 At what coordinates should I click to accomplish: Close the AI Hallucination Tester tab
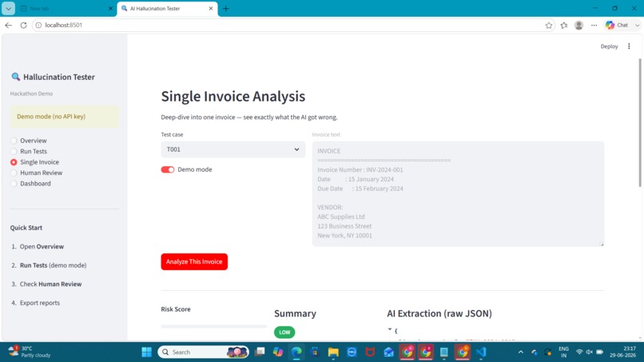[211, 8]
